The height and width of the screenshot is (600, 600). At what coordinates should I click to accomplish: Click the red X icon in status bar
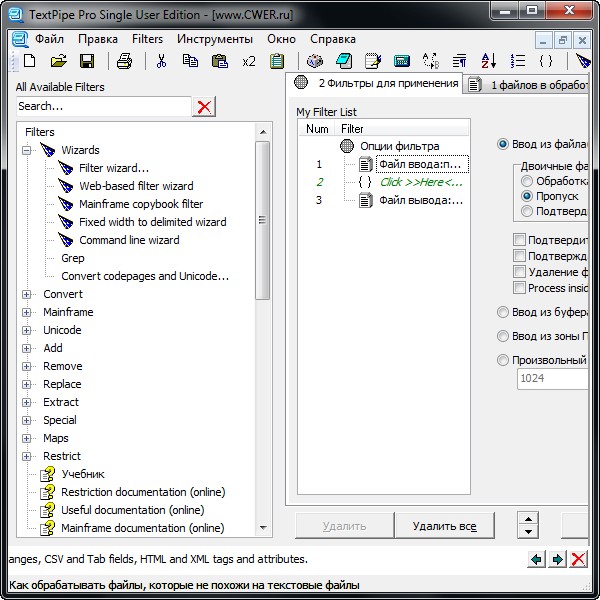[x=578, y=559]
